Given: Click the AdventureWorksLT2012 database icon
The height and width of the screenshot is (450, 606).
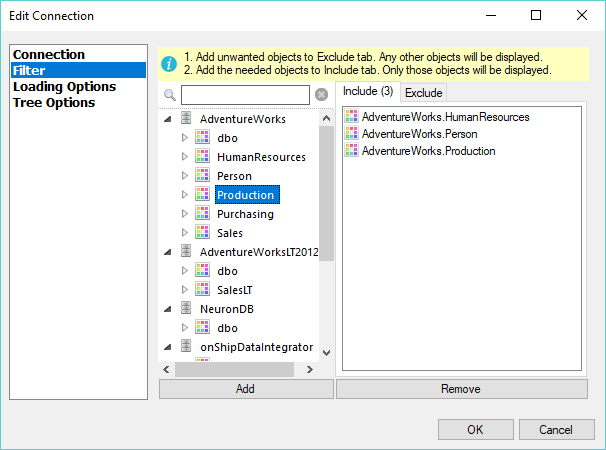Looking at the screenshot, I should coord(186,251).
